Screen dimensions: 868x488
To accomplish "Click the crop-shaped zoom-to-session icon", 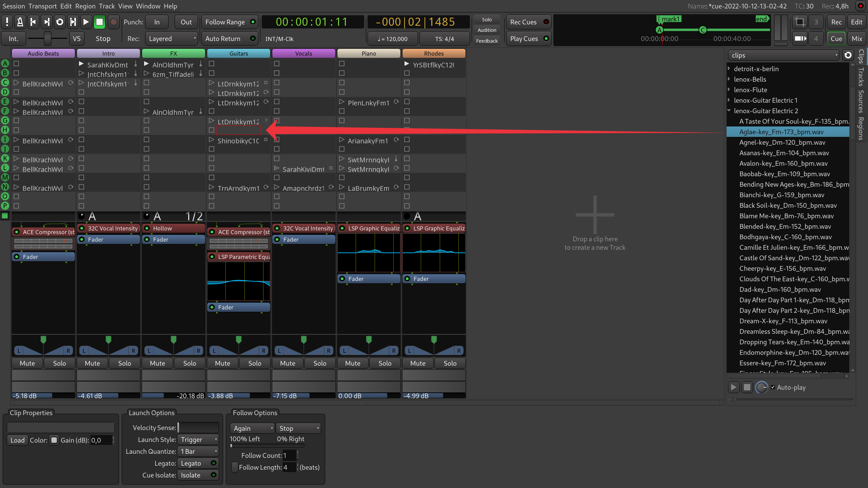I will pos(800,22).
